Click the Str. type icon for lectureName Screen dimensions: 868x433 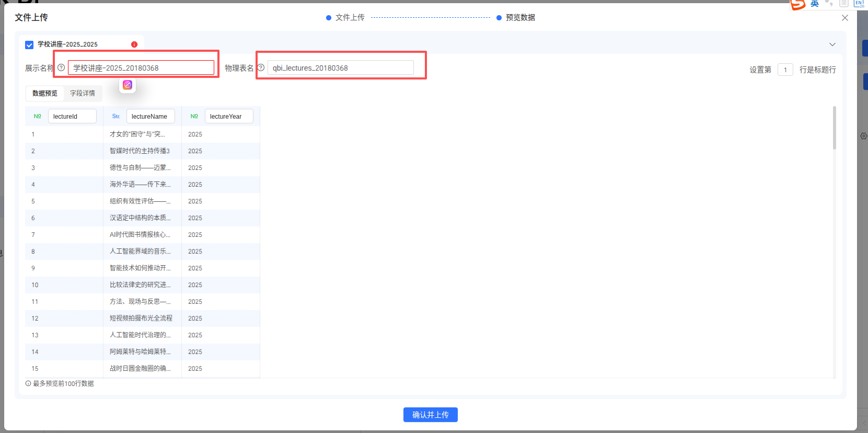pos(116,116)
